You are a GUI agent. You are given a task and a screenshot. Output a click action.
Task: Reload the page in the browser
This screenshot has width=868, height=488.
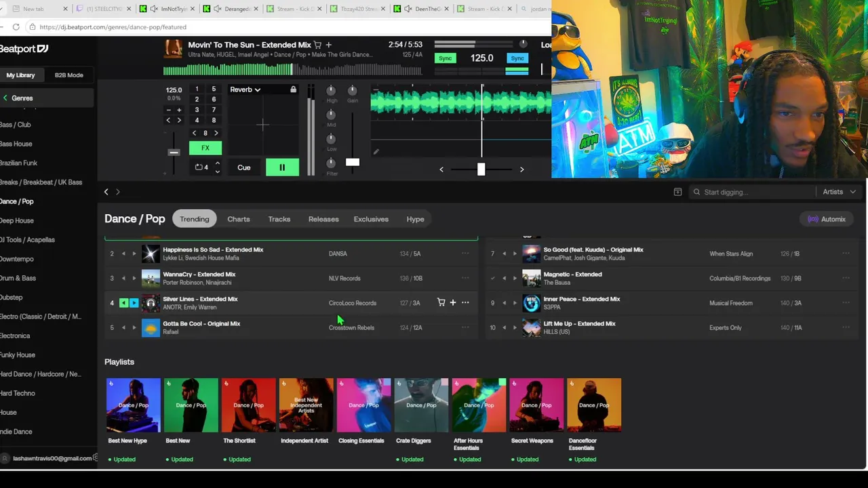pyautogui.click(x=15, y=27)
